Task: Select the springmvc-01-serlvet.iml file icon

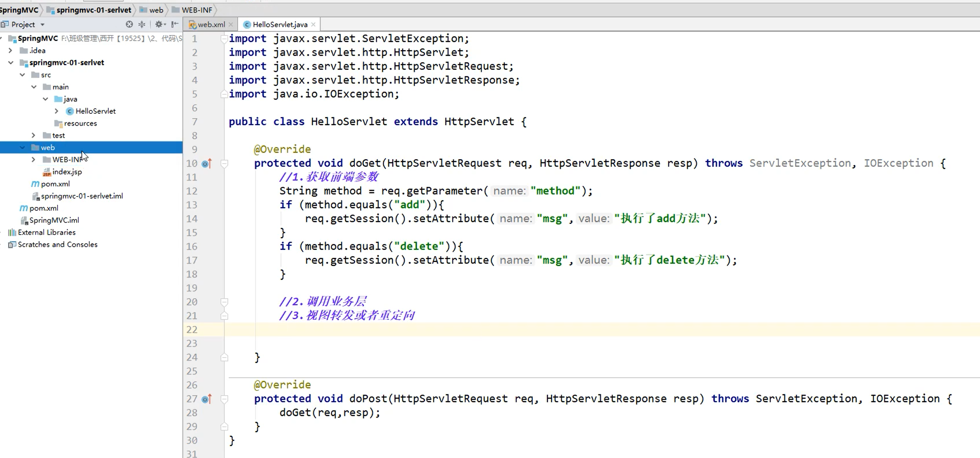Action: [36, 196]
